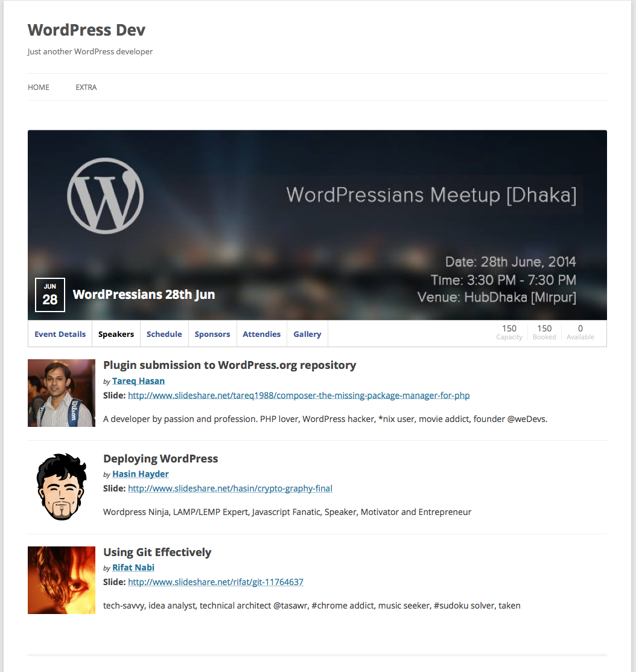Image resolution: width=636 pixels, height=672 pixels.
Task: Switch to the Event Details tab
Action: 60,334
